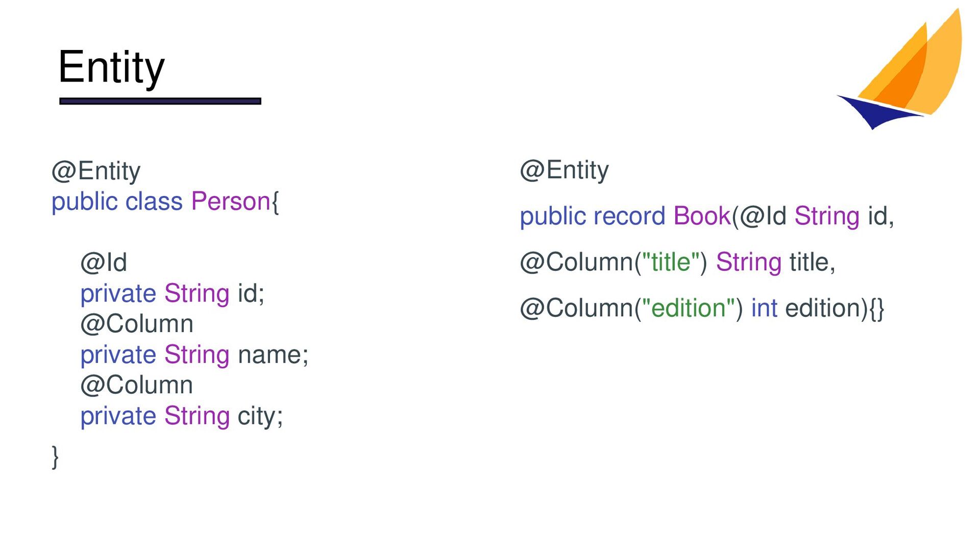Click the "public record" keywords
The height and width of the screenshot is (551, 980).
(593, 216)
